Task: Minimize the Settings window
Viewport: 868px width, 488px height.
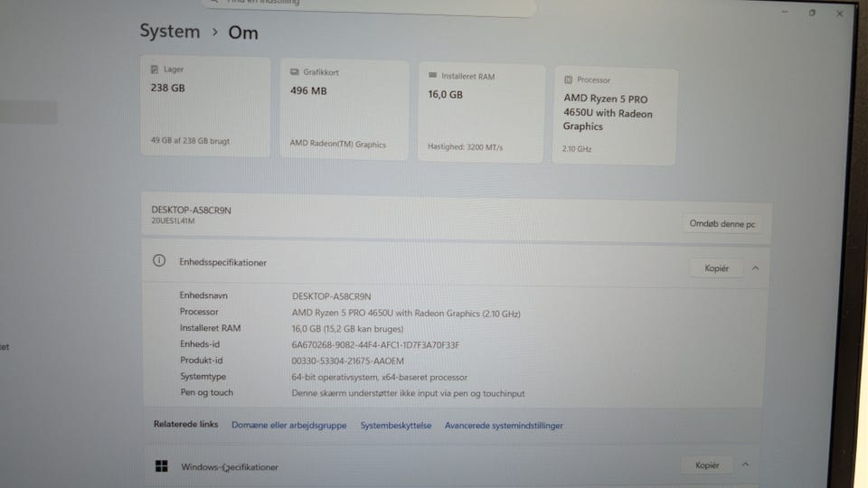Action: tap(785, 12)
